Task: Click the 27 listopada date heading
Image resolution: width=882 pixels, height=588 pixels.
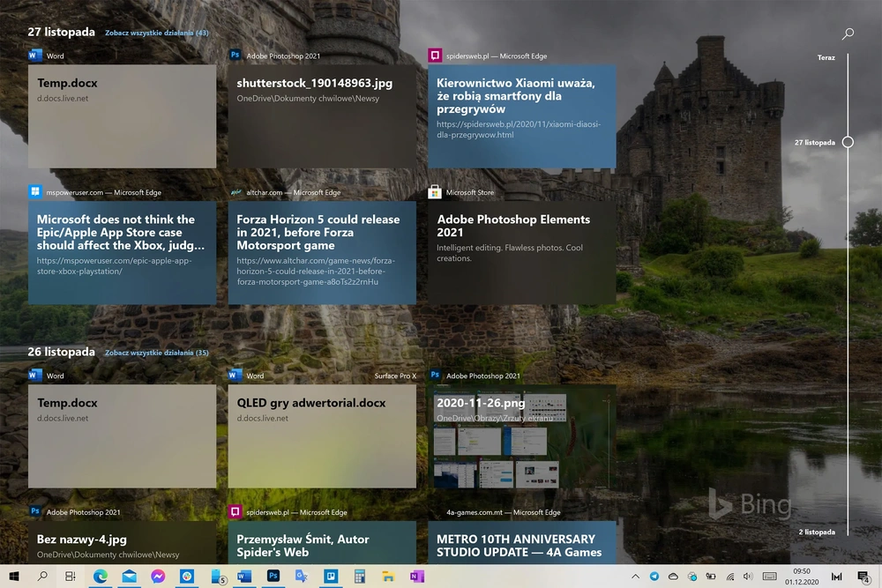Action: tap(62, 32)
